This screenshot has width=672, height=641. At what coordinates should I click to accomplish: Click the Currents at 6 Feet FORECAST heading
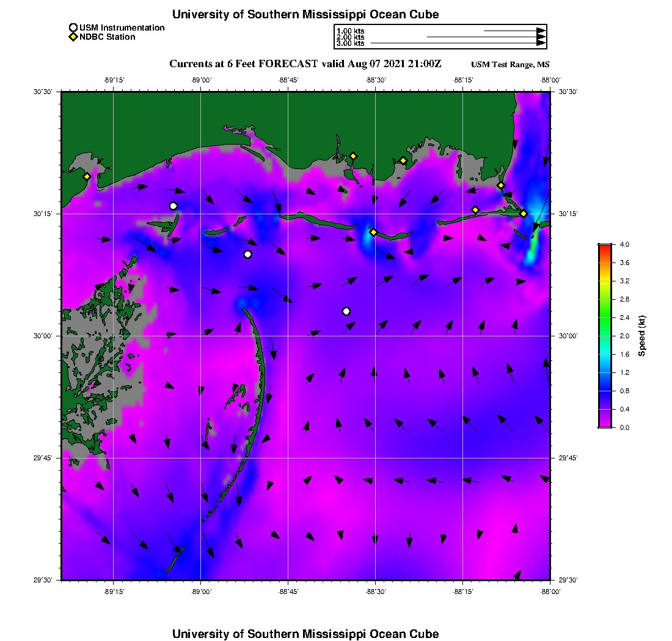pos(305,63)
